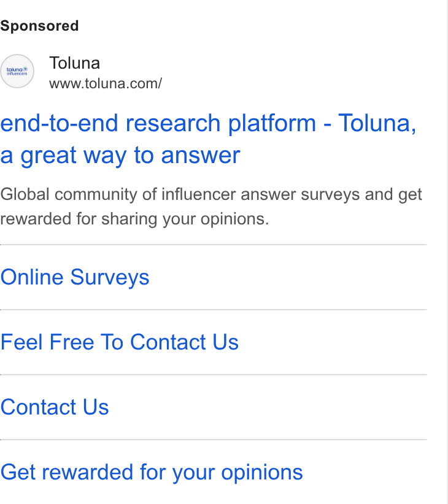Click "Feel Free" in the contact sitelink
The image size is (448, 504).
pos(47,342)
